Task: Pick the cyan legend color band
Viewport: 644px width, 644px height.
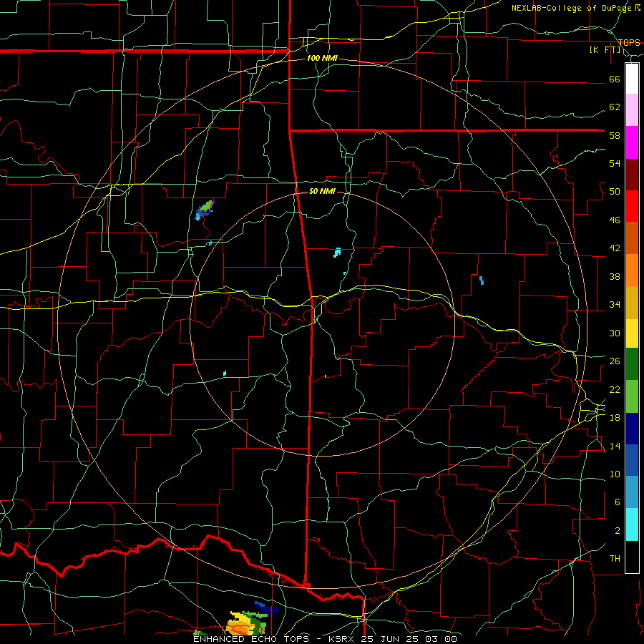Action: [632, 525]
